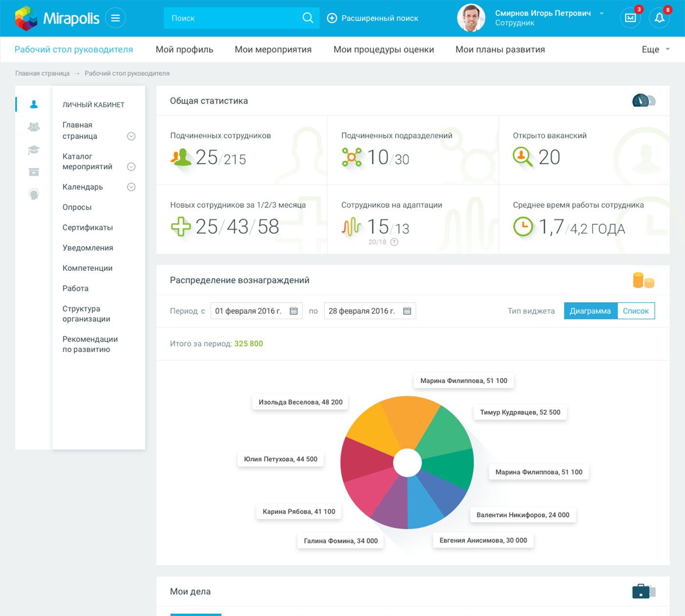
Task: Click the Изольда Веселова, 48 200 label
Action: pos(300,402)
